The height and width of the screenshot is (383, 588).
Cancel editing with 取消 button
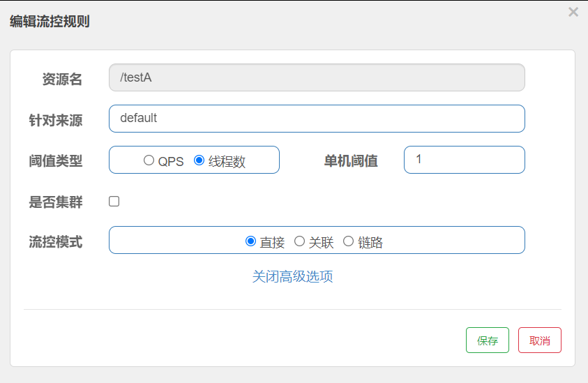540,340
